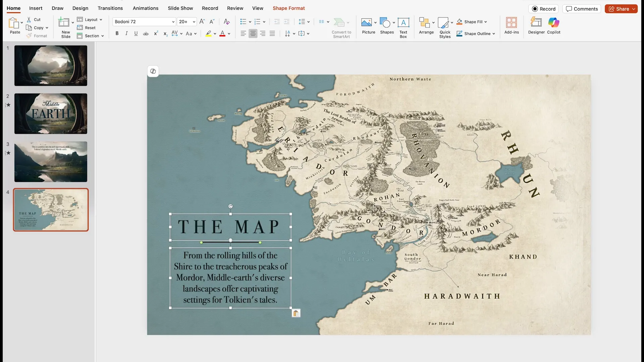Screen dimensions: 644x362
Task: Click the paste options icon below the text box
Action: (x=296, y=313)
